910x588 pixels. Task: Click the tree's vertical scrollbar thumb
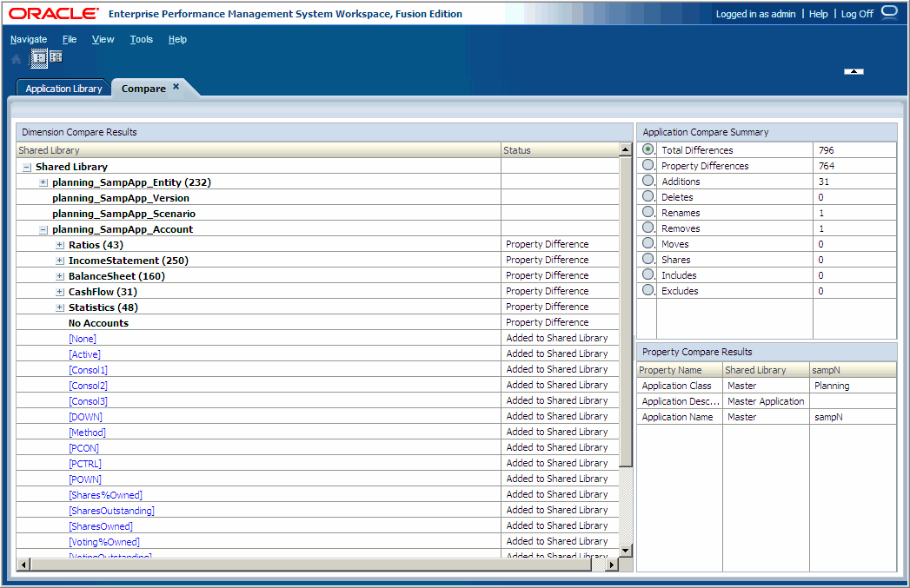[625, 312]
